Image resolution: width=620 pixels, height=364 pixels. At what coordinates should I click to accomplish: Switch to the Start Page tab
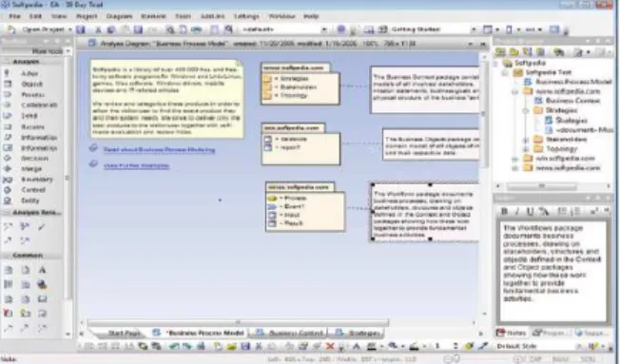pyautogui.click(x=124, y=334)
